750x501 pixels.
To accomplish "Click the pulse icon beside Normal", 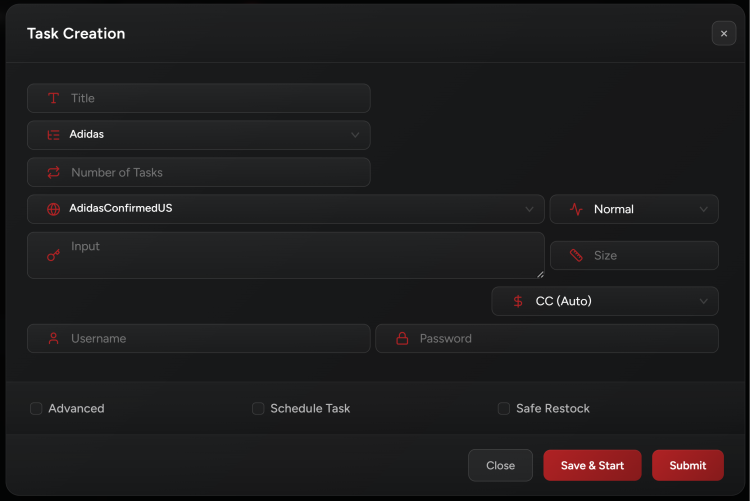I will pyautogui.click(x=576, y=209).
